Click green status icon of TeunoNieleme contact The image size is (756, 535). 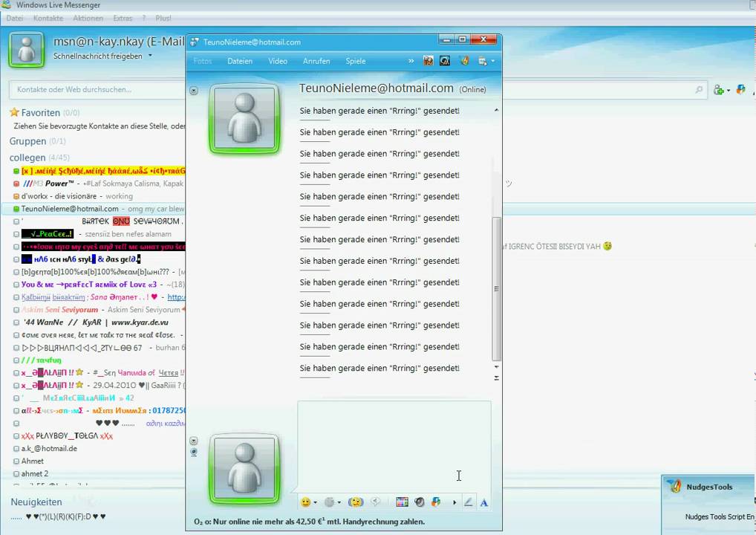[16, 209]
